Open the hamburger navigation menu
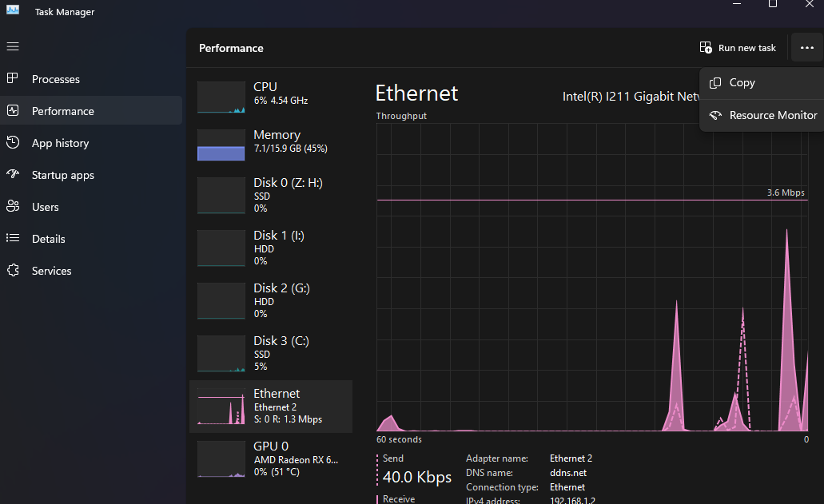824x504 pixels. [x=13, y=46]
